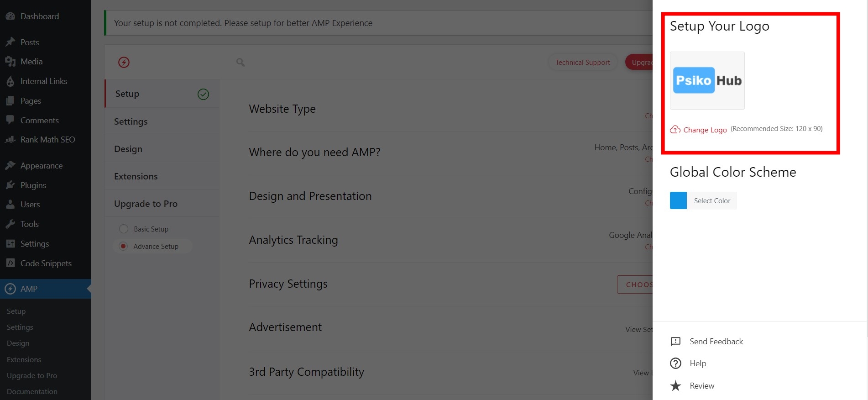Click the Technical Support button
The height and width of the screenshot is (400, 868).
[x=582, y=62]
